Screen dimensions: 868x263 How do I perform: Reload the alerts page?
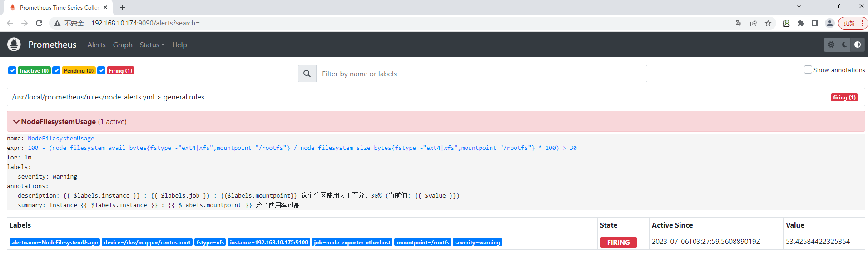point(39,23)
